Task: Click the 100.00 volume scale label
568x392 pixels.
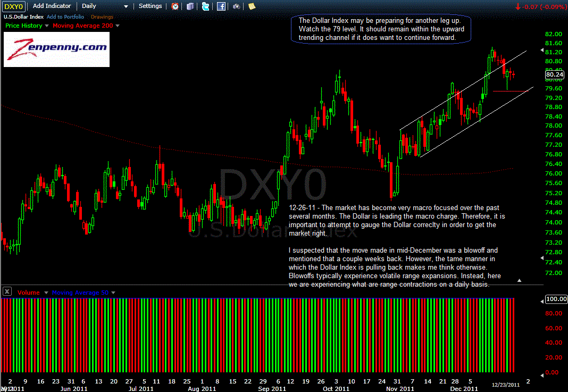Action: (x=556, y=299)
